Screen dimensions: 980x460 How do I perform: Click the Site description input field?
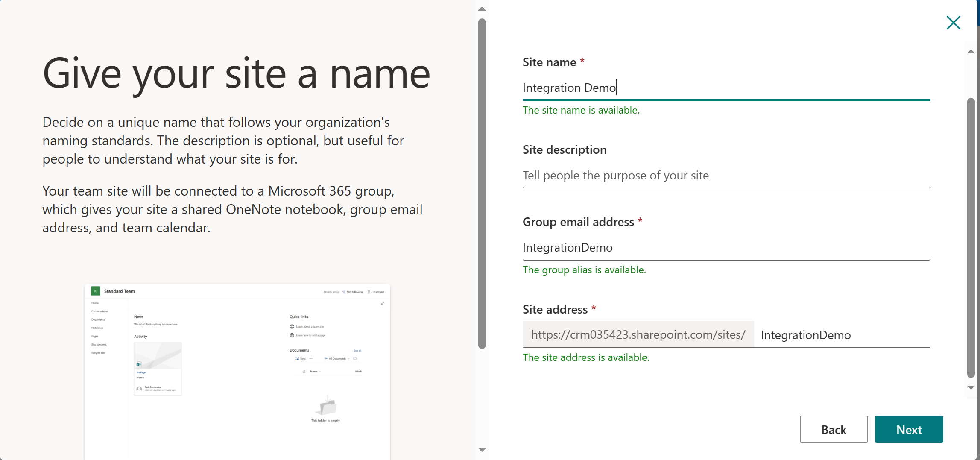pyautogui.click(x=726, y=176)
